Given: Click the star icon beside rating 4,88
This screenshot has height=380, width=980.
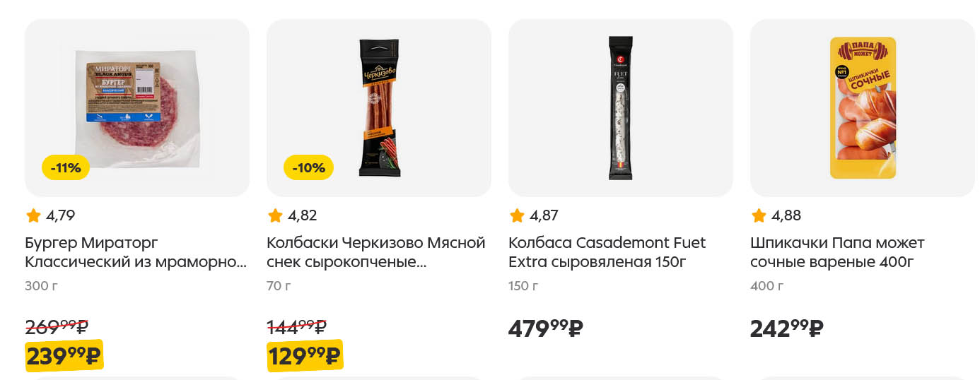Looking at the screenshot, I should click(759, 215).
